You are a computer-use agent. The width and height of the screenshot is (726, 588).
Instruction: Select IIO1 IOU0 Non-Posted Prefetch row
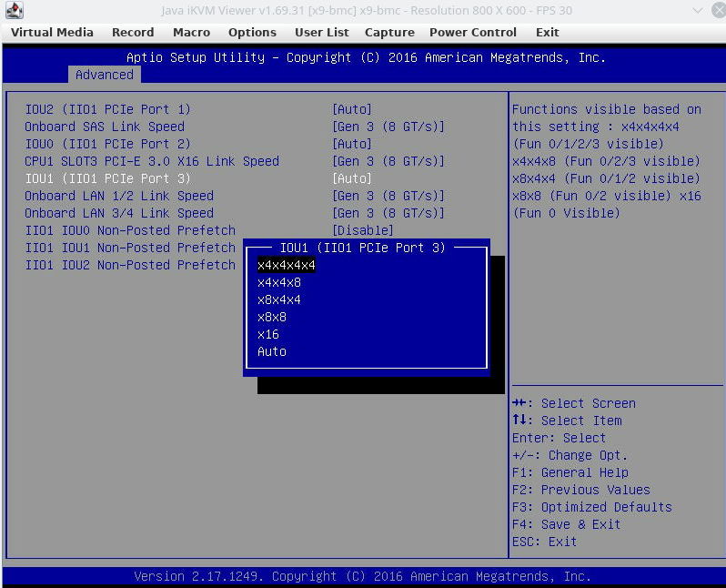pyautogui.click(x=130, y=230)
